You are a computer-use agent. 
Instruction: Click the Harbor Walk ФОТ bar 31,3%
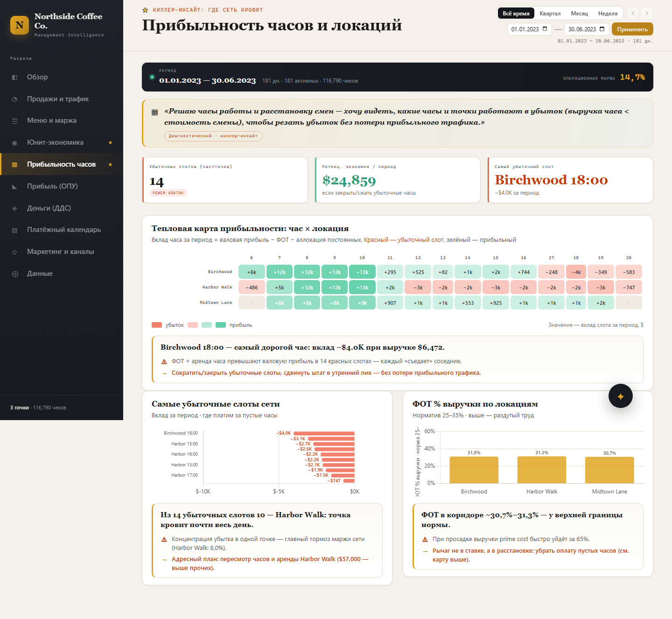coord(542,470)
